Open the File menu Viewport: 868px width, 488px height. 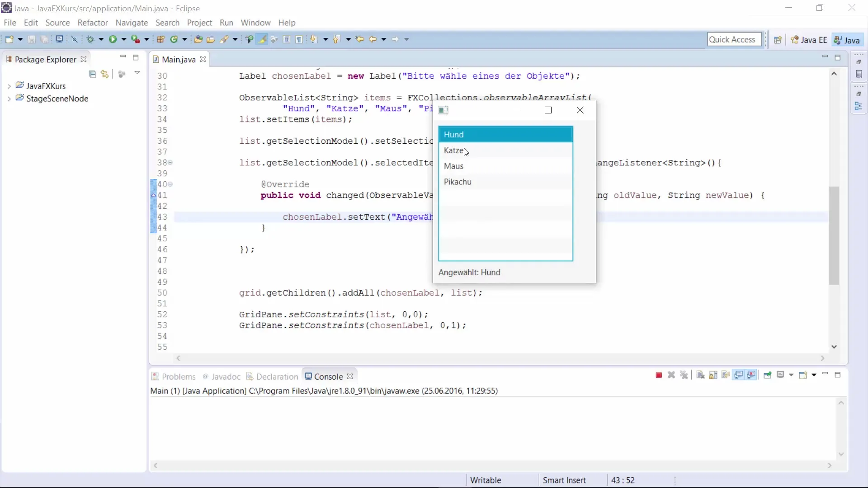click(x=9, y=23)
